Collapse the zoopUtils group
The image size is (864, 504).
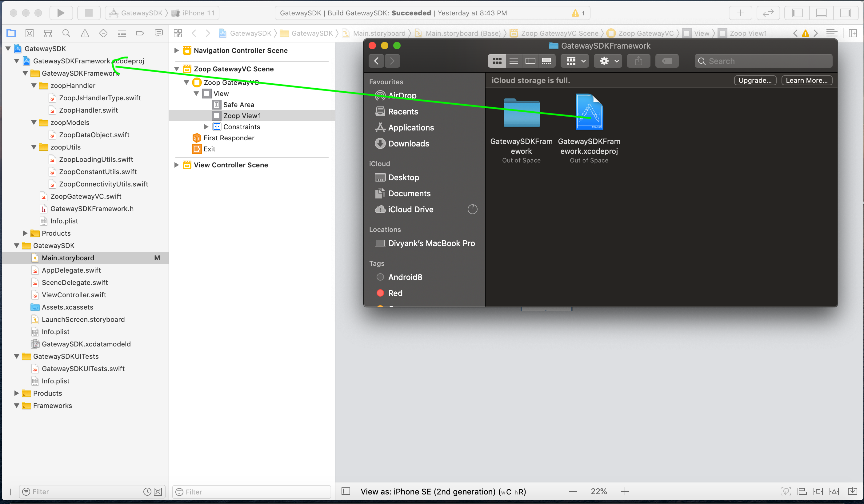[34, 147]
